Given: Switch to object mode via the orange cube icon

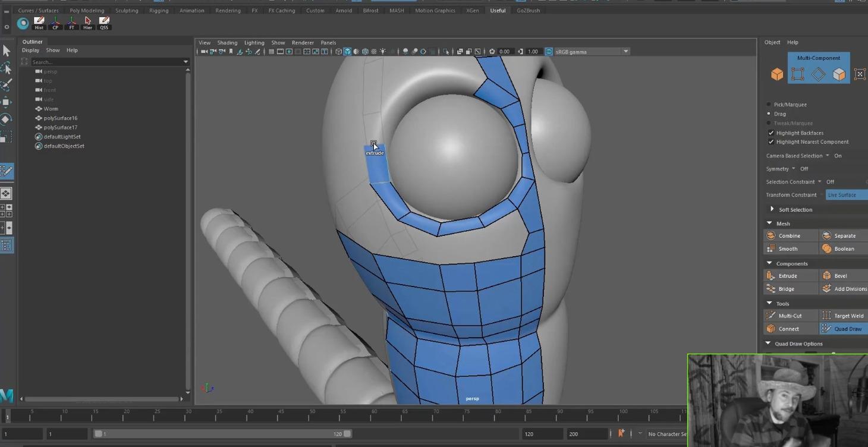Looking at the screenshot, I should coord(776,74).
